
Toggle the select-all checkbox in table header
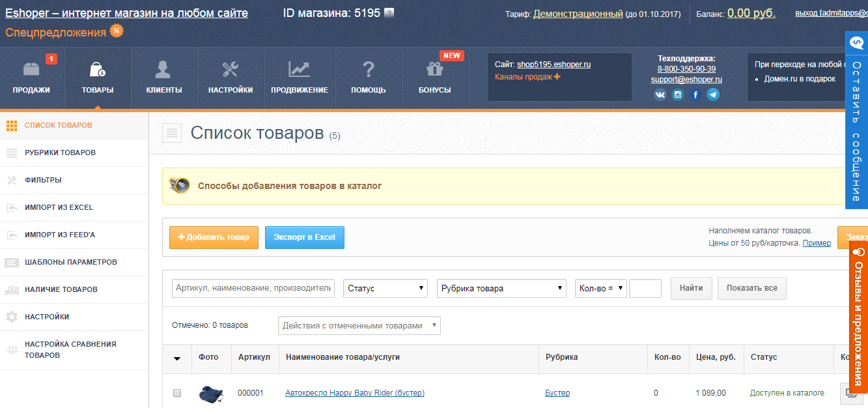[x=176, y=359]
